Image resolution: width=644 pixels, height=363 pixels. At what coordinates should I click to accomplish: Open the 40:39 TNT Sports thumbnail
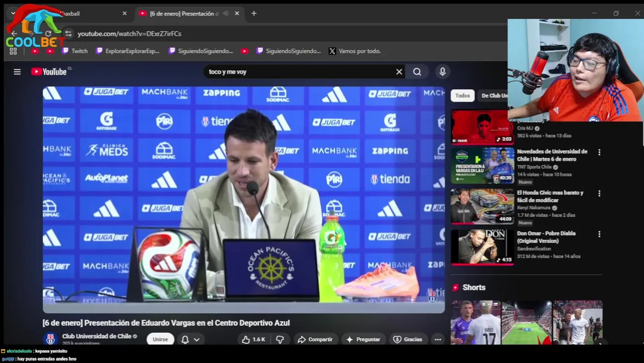pos(483,166)
